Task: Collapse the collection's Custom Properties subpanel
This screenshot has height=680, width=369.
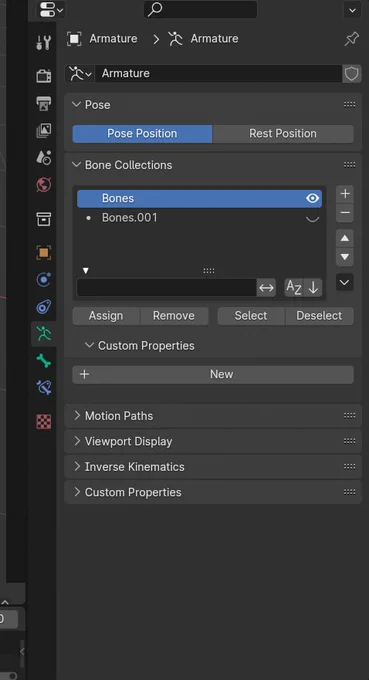Action: tap(89, 346)
